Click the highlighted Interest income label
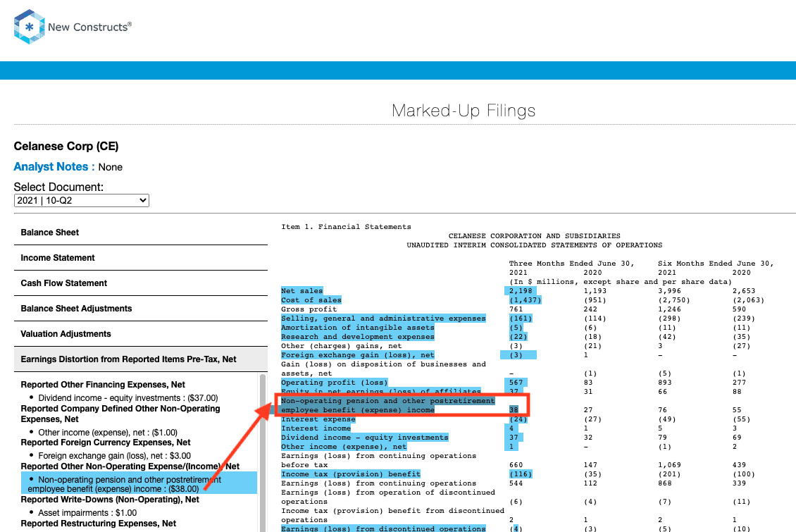 (x=316, y=428)
